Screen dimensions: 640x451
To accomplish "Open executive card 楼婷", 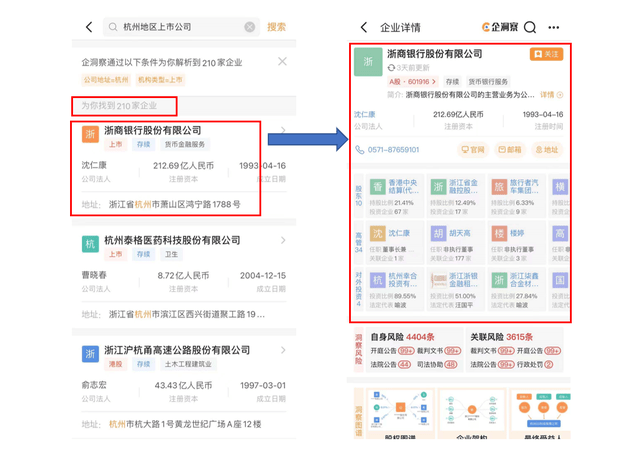I will (516, 242).
